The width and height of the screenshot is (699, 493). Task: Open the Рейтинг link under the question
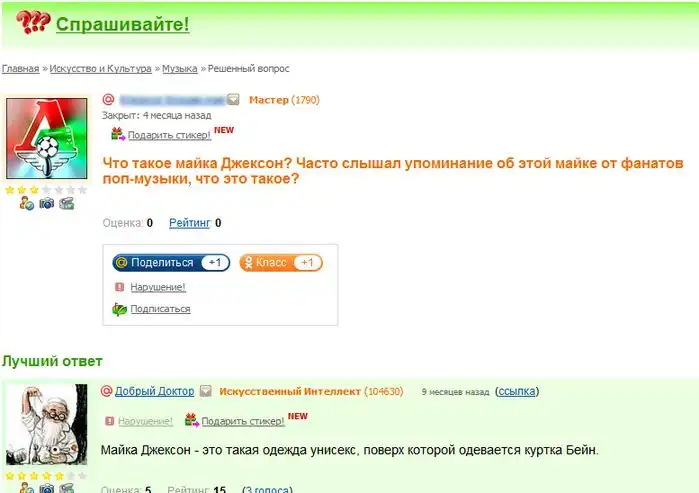click(189, 223)
